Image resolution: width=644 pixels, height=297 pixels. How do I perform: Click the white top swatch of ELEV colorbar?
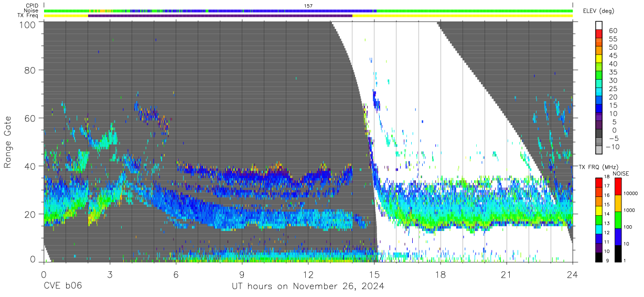point(599,25)
